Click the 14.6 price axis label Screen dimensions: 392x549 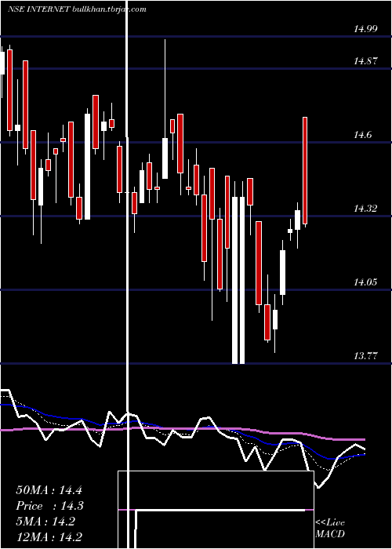coord(362,135)
